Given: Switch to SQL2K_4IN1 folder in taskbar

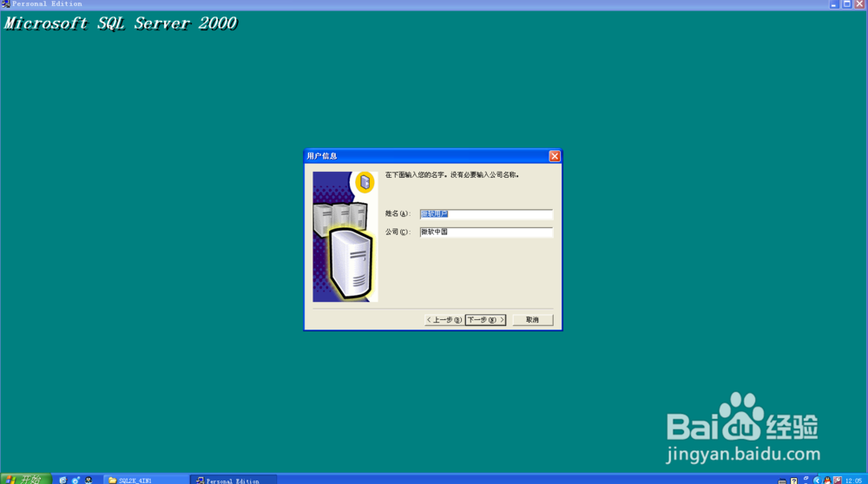Looking at the screenshot, I should point(146,481).
